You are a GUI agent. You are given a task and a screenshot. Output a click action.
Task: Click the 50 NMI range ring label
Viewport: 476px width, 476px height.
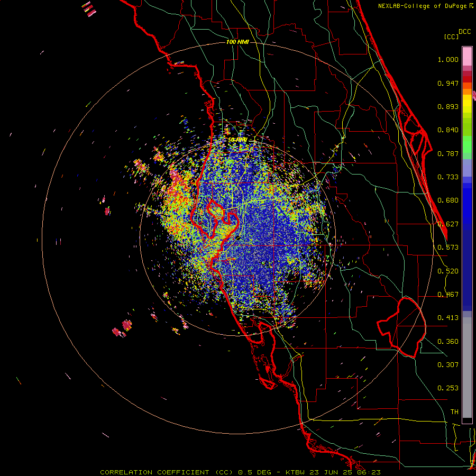click(237, 140)
